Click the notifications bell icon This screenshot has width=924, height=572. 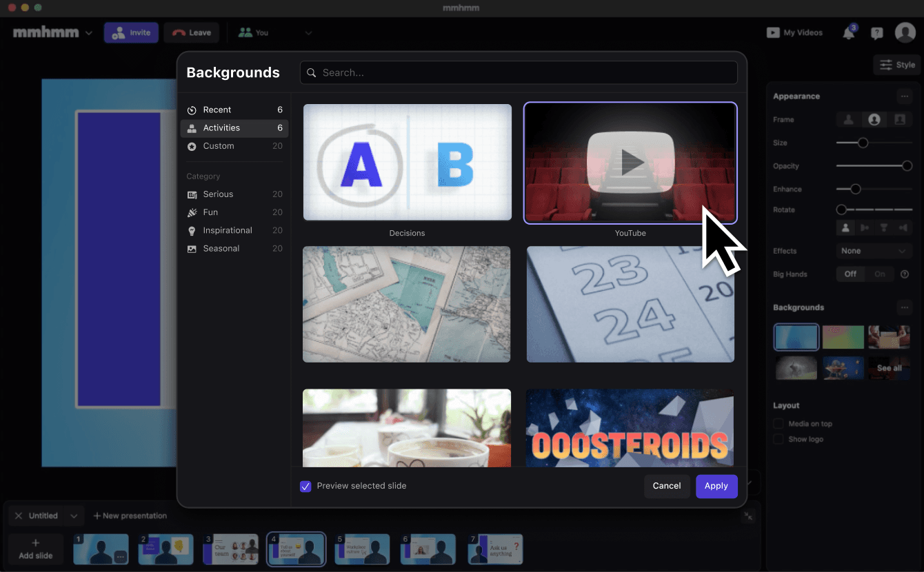[x=849, y=33]
